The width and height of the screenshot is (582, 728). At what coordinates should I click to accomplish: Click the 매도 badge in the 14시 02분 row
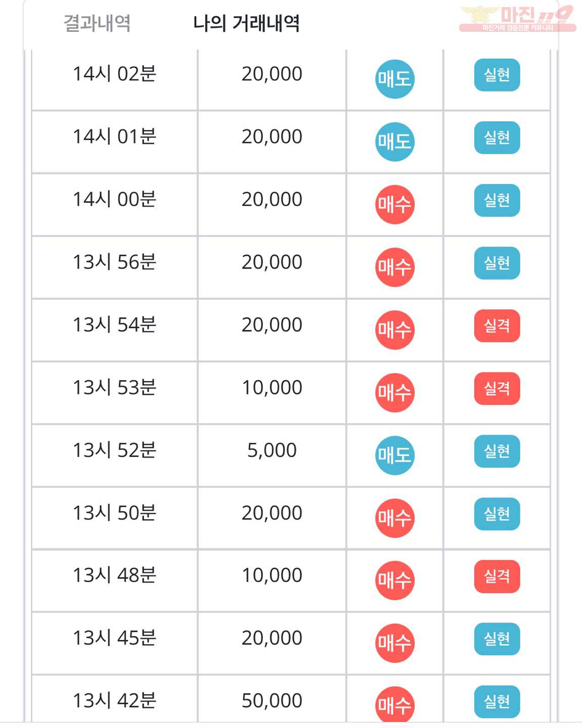tap(395, 79)
